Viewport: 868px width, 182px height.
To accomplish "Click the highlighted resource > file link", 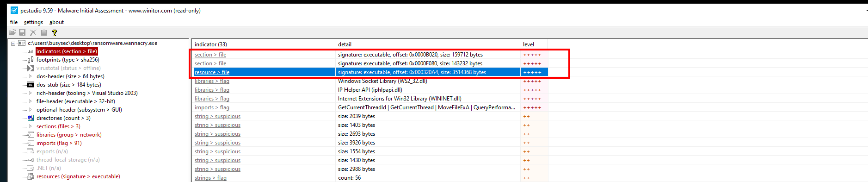I will (212, 72).
